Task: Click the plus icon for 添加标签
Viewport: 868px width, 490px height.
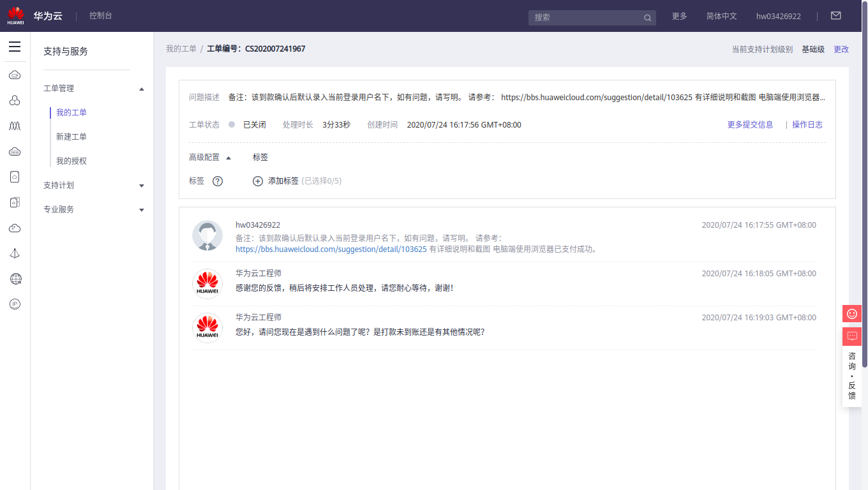Action: coord(258,181)
